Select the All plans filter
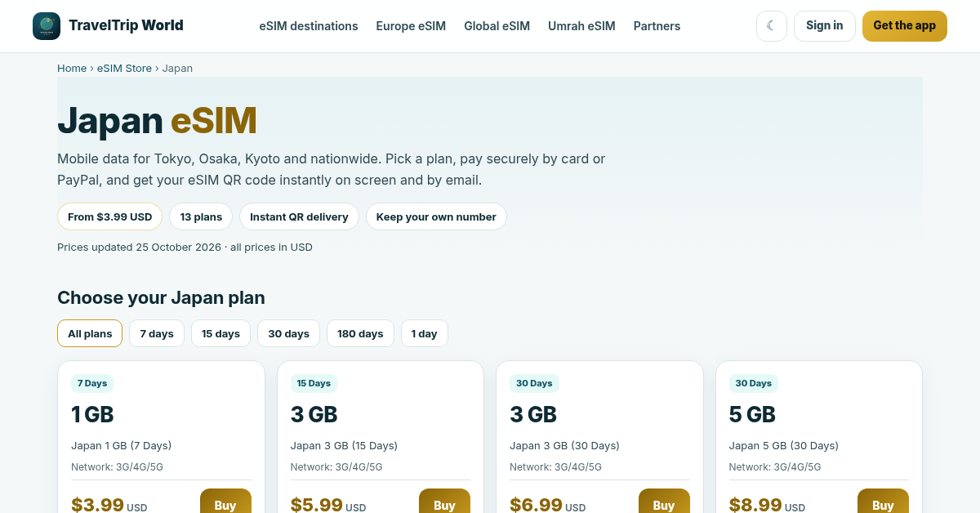Image resolution: width=980 pixels, height=513 pixels. pos(90,333)
